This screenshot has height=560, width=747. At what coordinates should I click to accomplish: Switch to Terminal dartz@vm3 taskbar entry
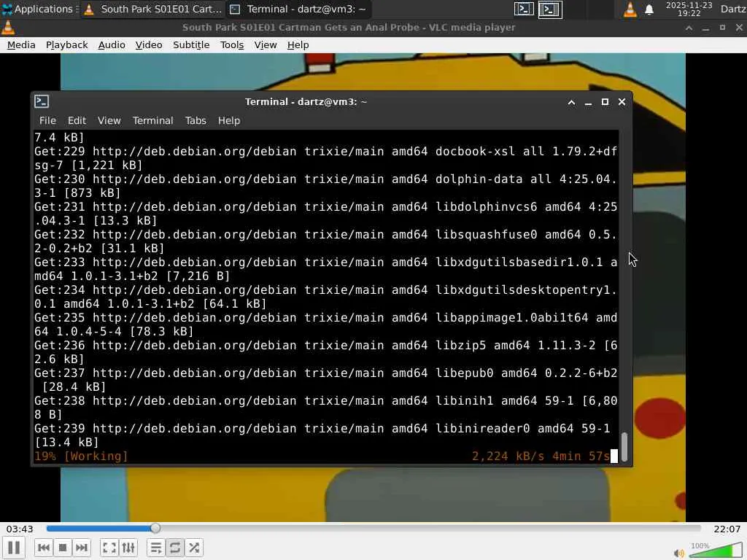[298, 9]
